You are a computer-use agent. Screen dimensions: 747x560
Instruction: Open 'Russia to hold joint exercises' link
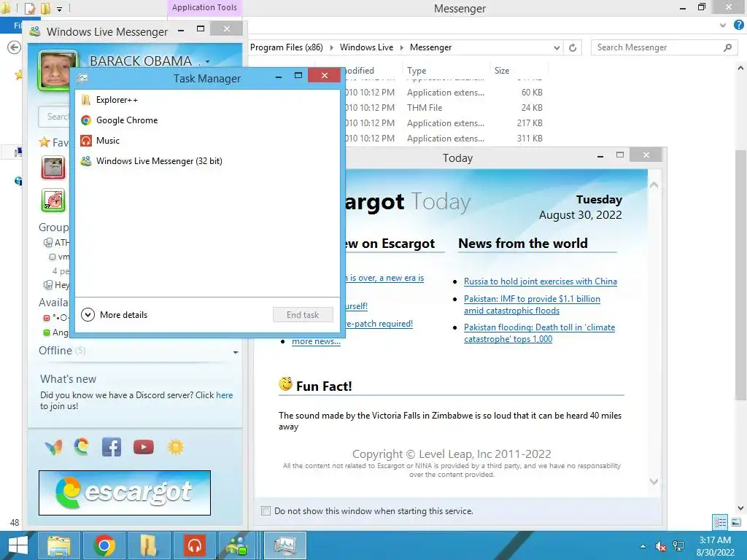click(541, 281)
